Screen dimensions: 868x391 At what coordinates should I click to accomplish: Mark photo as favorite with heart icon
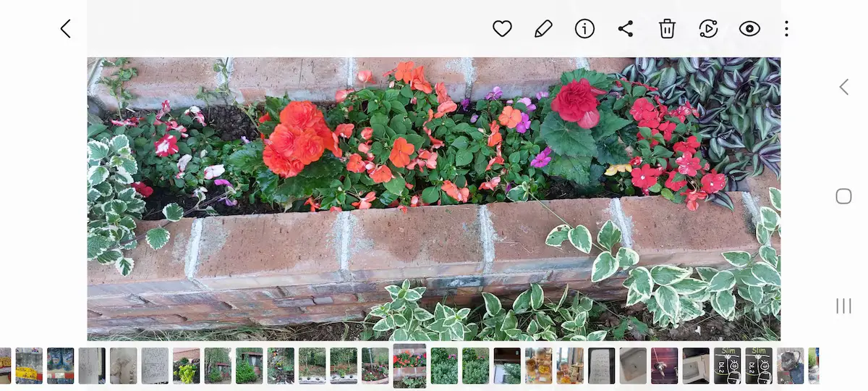pyautogui.click(x=502, y=29)
